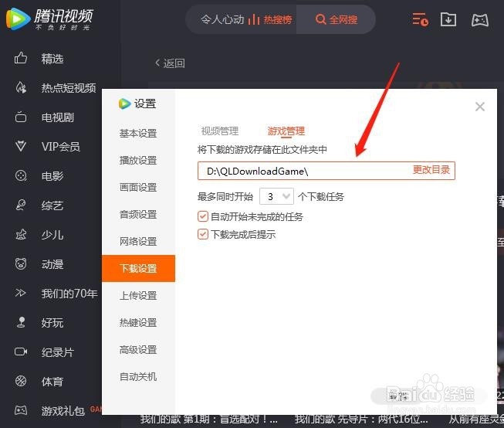Open game center gamepad icon in header
This screenshot has width=504, height=428.
tap(480, 20)
